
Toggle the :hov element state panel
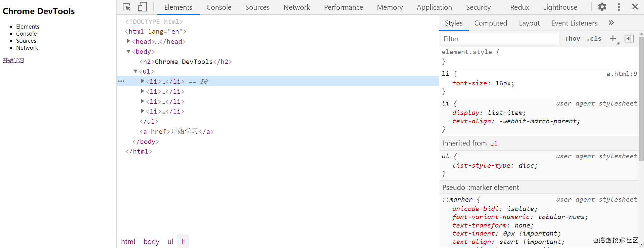click(x=573, y=39)
